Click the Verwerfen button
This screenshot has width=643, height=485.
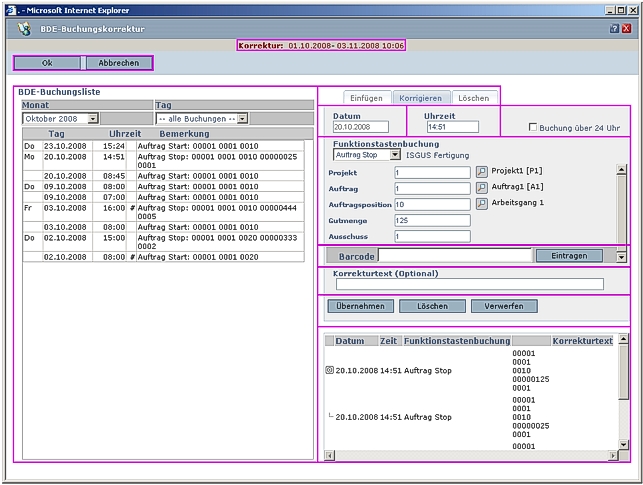coord(504,306)
